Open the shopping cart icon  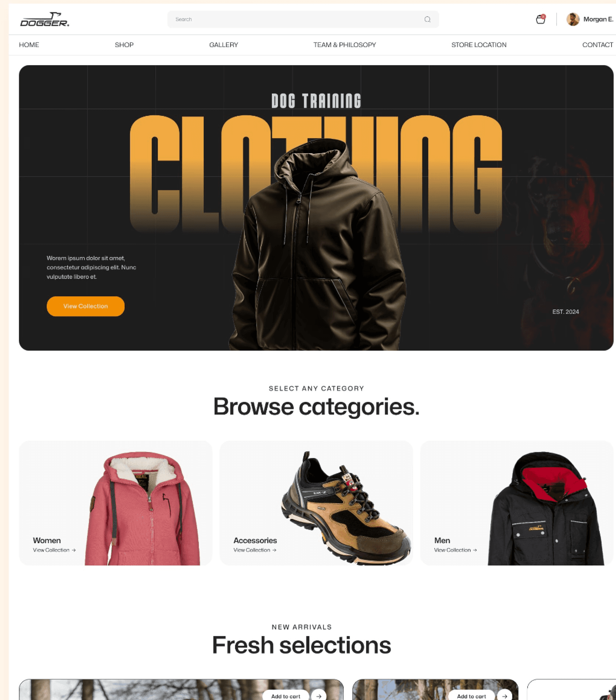pos(541,19)
